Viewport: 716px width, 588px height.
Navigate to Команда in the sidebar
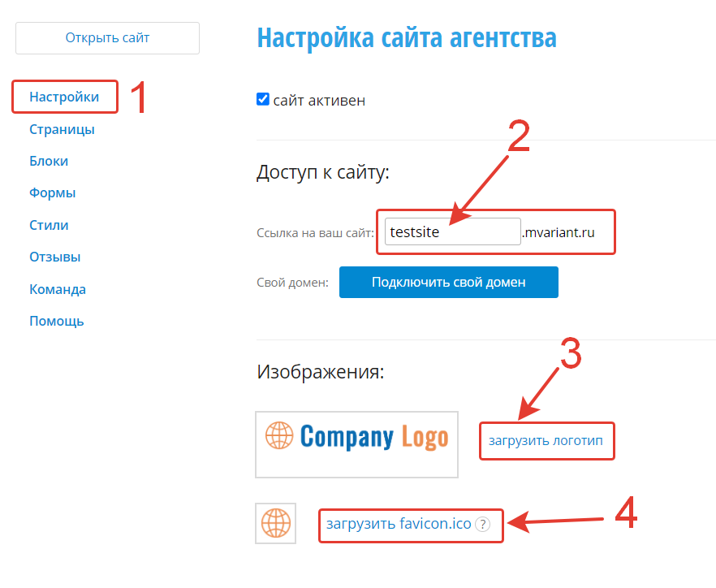click(x=58, y=289)
